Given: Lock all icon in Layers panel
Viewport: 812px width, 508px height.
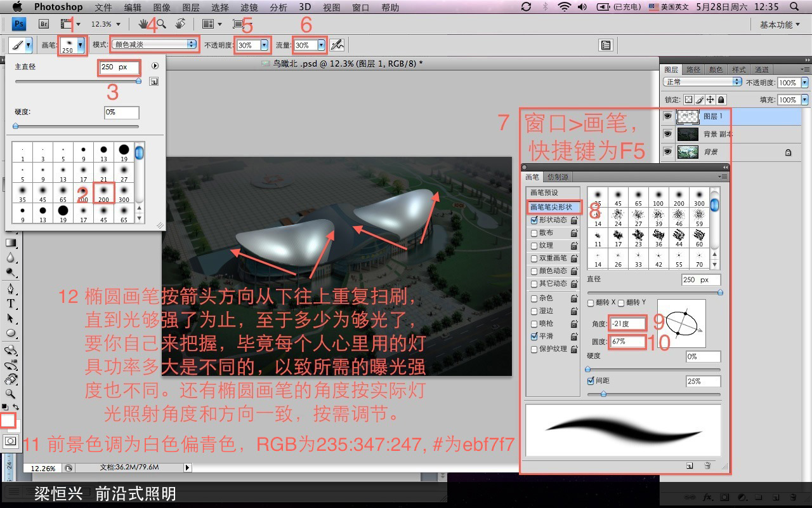Looking at the screenshot, I should point(721,100).
